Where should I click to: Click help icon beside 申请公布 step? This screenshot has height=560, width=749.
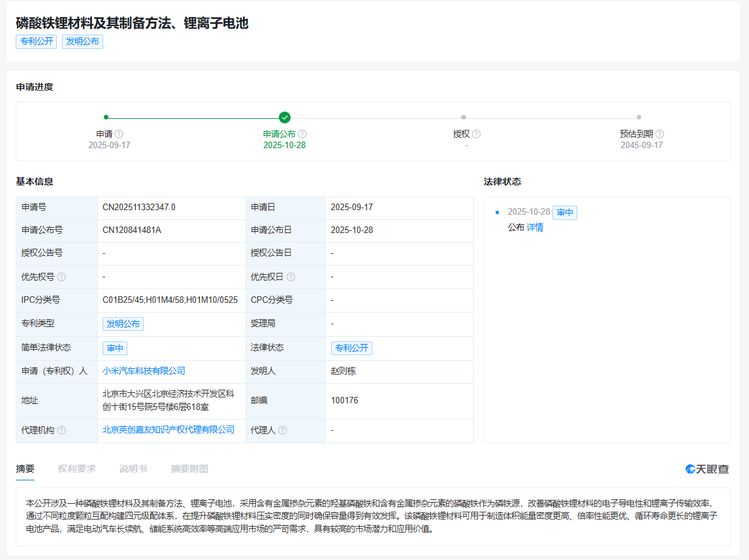tap(302, 134)
